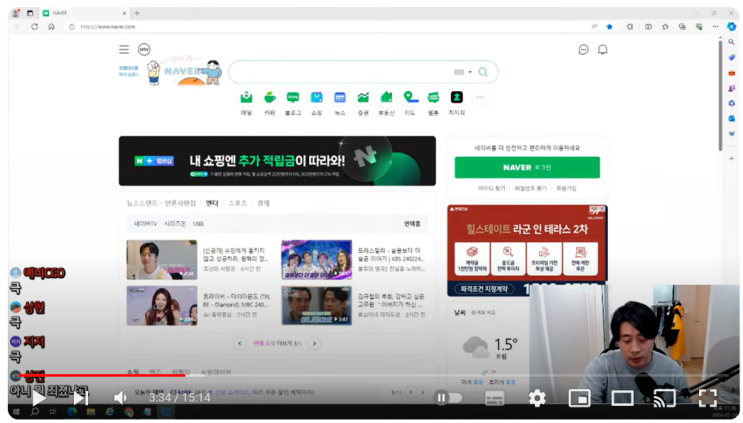
Task: Open Naver Shopping shortcut icon
Action: pyautogui.click(x=317, y=98)
